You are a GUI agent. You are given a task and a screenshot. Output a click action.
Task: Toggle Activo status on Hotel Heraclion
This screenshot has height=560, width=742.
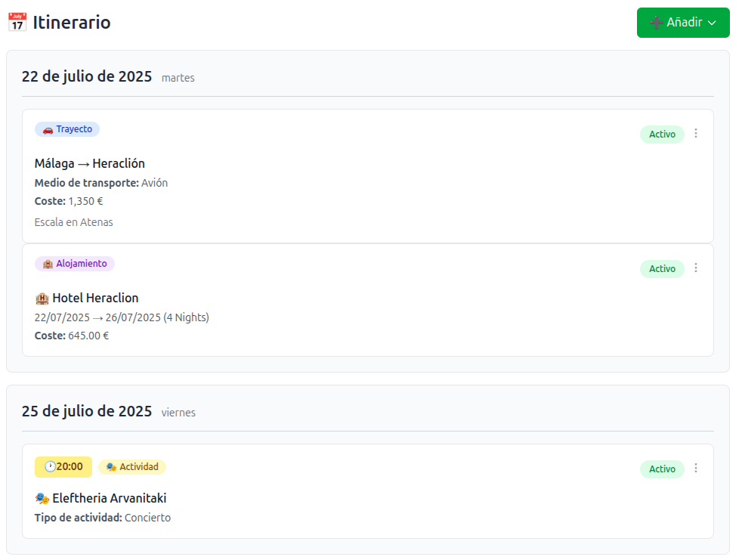coord(662,269)
